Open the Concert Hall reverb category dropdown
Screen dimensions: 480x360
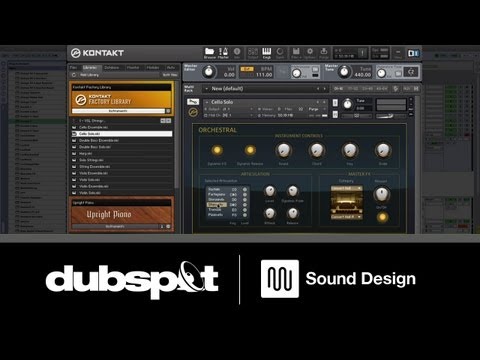[347, 188]
